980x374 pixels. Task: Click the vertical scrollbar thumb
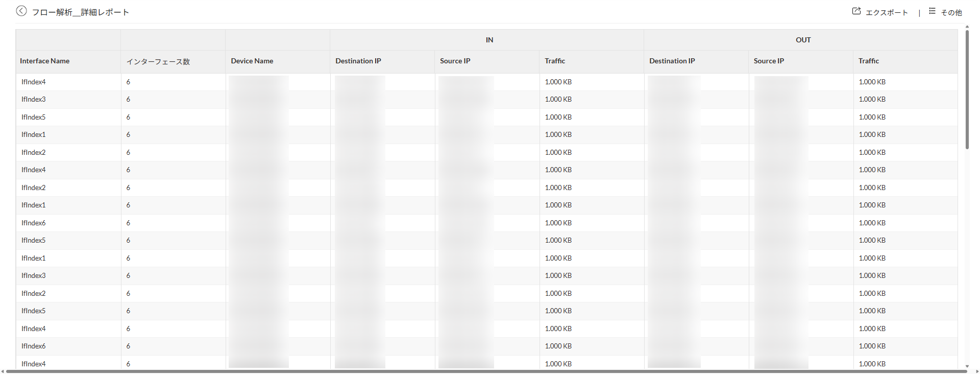967,90
